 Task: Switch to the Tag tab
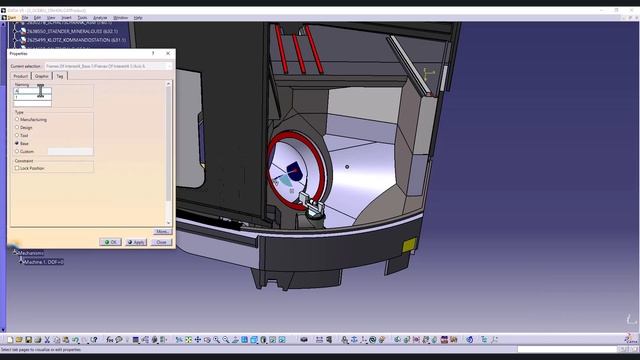tap(60, 76)
